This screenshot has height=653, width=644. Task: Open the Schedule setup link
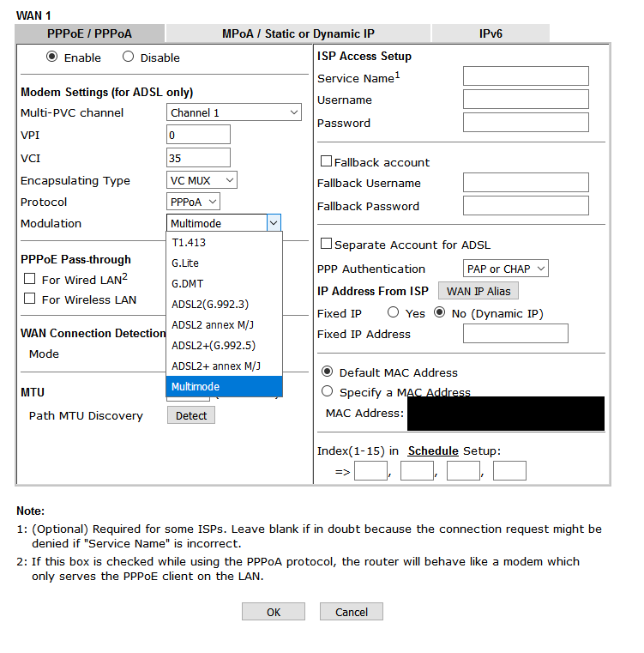pyautogui.click(x=433, y=450)
